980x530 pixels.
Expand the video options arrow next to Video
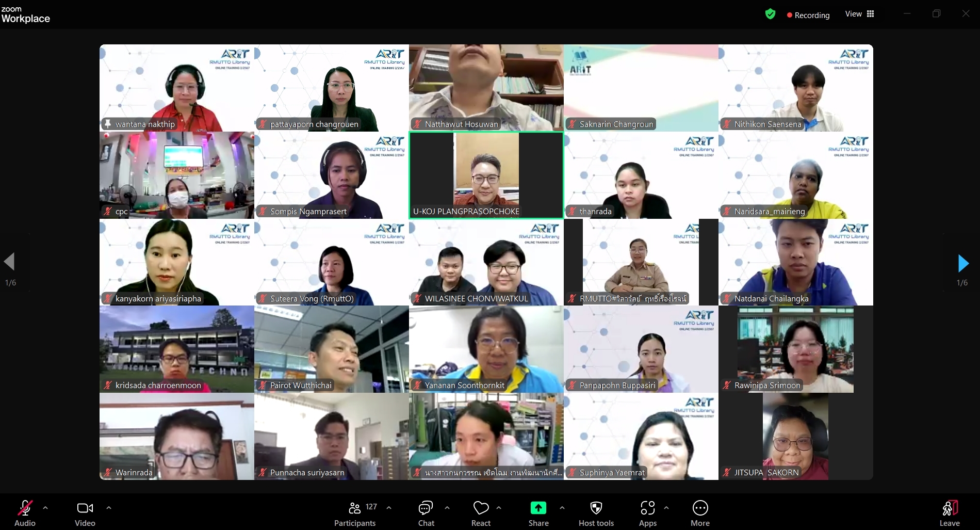109,508
